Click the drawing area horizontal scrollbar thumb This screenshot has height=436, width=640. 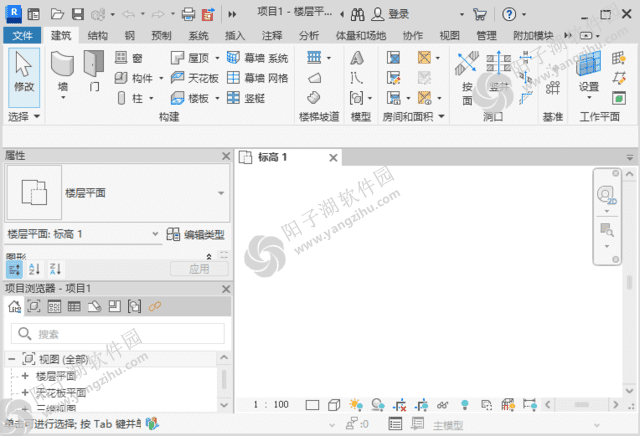pos(582,405)
